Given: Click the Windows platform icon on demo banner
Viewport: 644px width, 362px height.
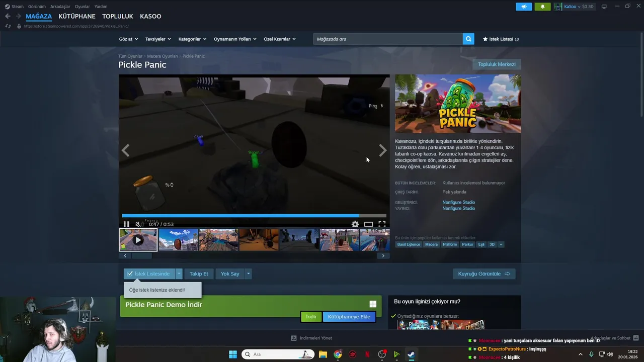Looking at the screenshot, I should point(373,304).
